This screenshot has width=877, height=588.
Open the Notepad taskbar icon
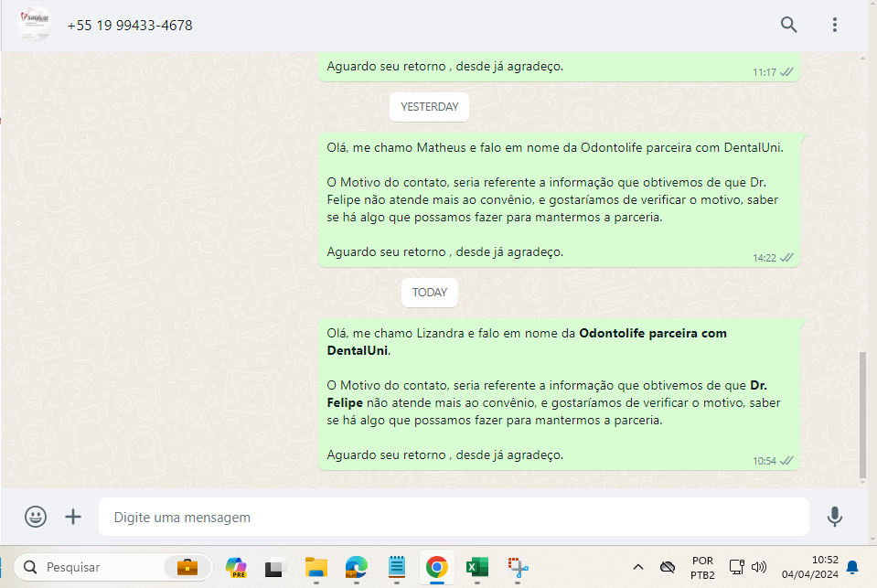point(397,567)
